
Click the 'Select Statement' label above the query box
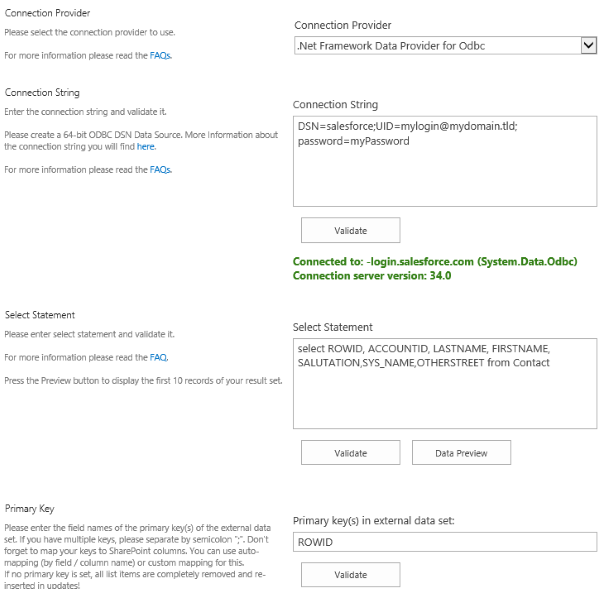332,327
